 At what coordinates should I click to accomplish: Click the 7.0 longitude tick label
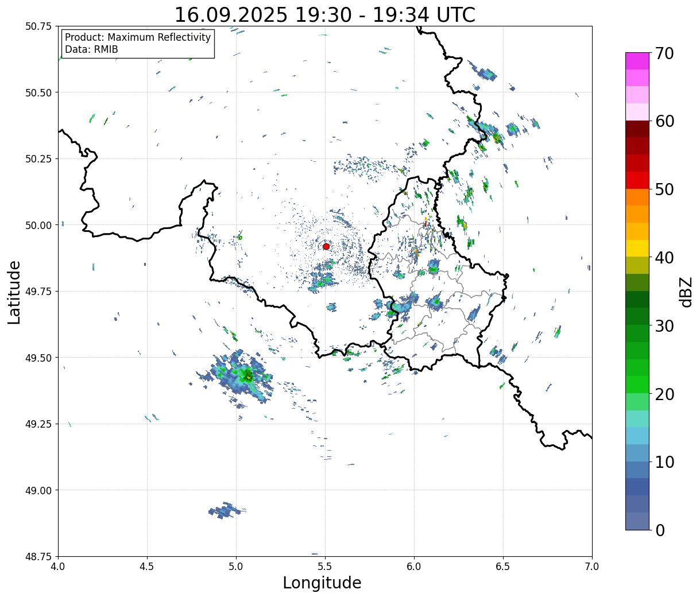[592, 567]
